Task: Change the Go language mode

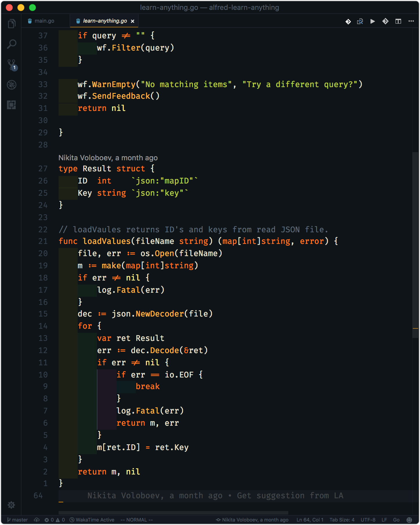Action: (396, 520)
